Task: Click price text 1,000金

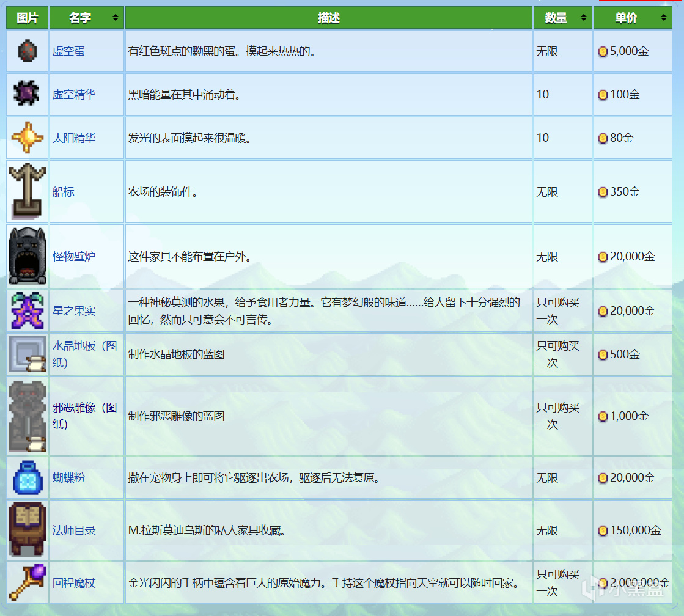Action: pos(630,416)
